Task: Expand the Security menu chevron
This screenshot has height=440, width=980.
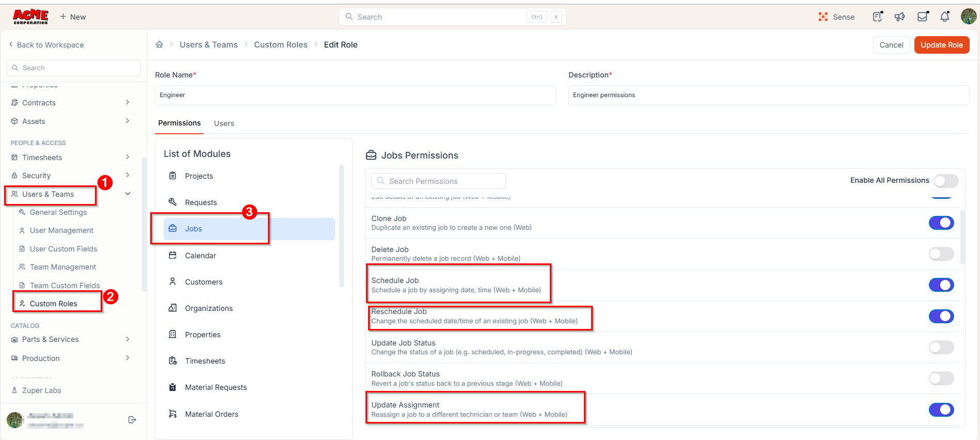Action: click(x=128, y=175)
